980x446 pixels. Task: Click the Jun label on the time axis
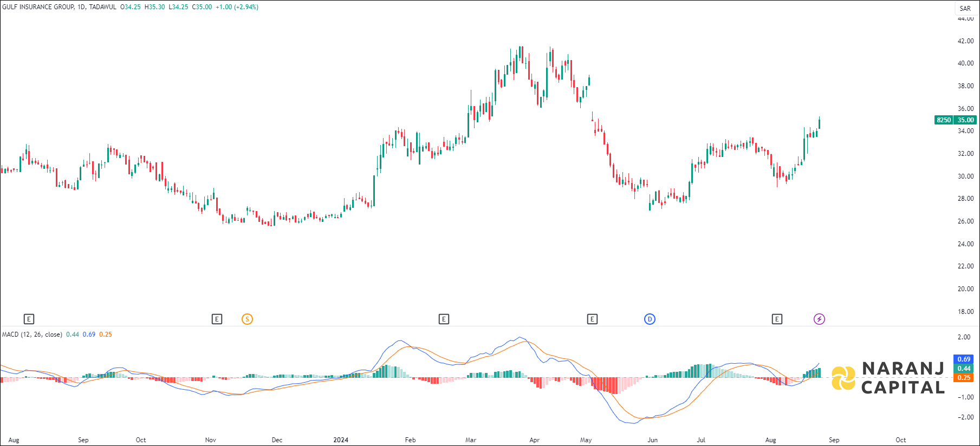tap(653, 440)
